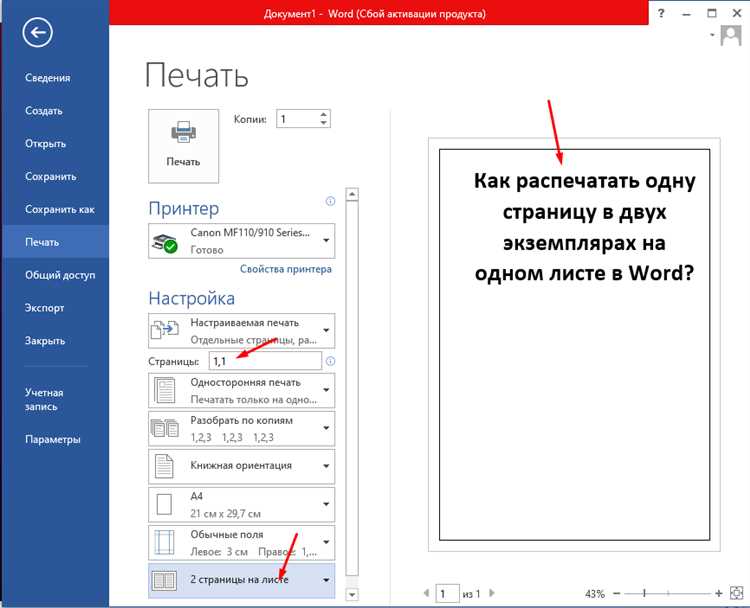The height and width of the screenshot is (608, 750).
Task: Open the Сведения menu item
Action: 48,78
